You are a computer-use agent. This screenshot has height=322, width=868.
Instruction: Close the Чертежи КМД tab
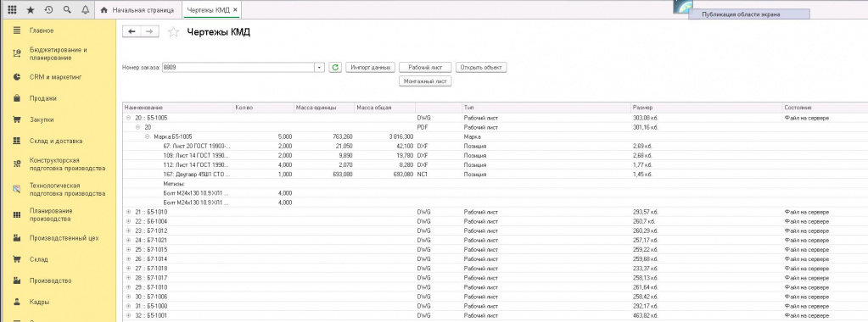(235, 10)
